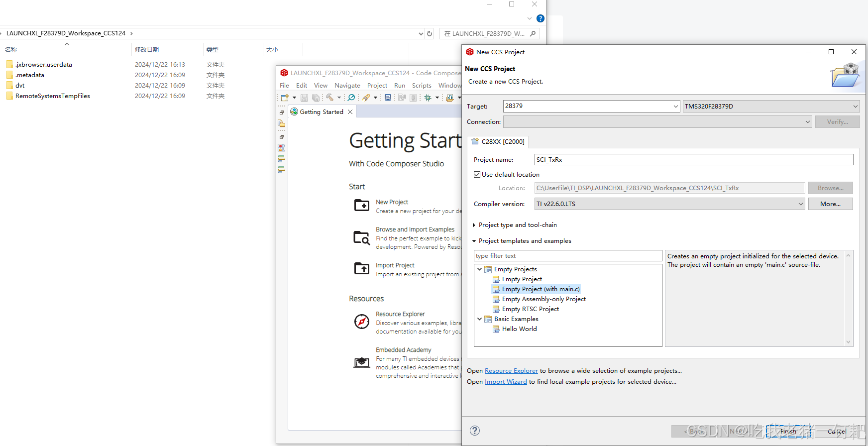Expand Project type and tool-chain section

tap(474, 225)
